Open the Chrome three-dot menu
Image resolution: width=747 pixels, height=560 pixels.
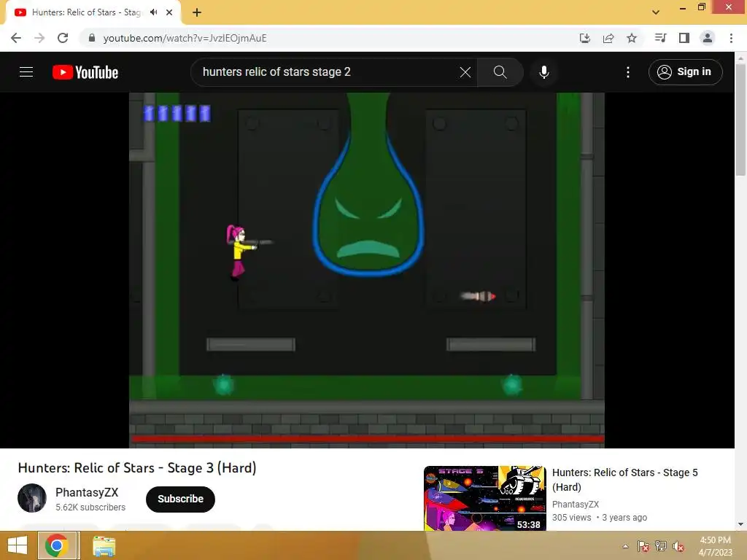(731, 38)
